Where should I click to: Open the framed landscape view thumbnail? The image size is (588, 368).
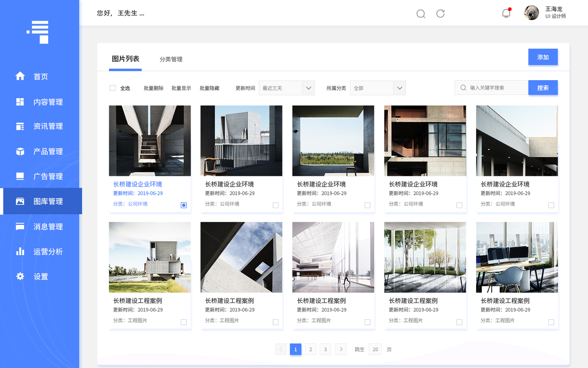333,140
